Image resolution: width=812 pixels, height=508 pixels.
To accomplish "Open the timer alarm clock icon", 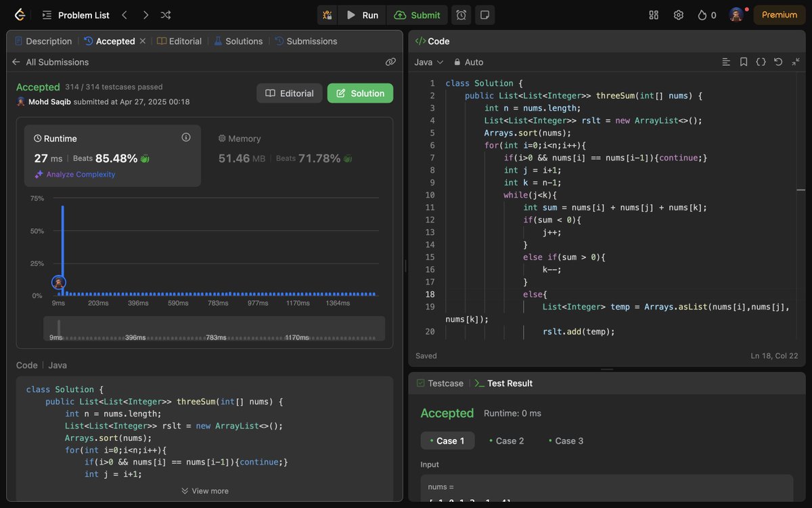I will pos(461,15).
